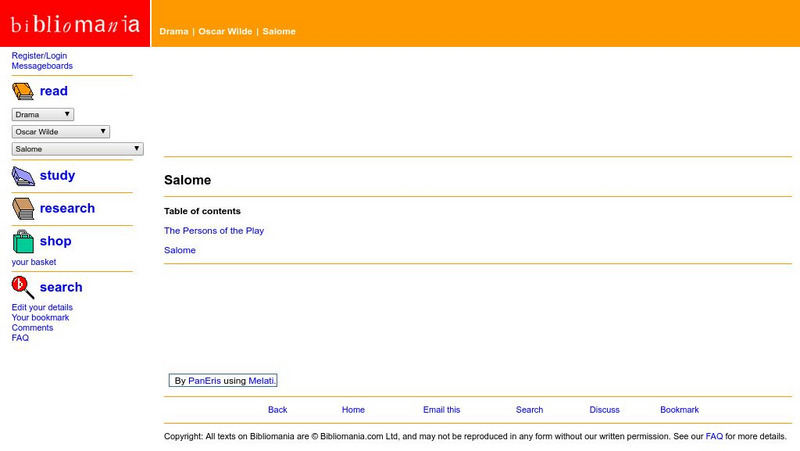Viewport: 800px width, 451px height.
Task: Open the Oscar Wilde author dropdown
Action: [x=61, y=132]
